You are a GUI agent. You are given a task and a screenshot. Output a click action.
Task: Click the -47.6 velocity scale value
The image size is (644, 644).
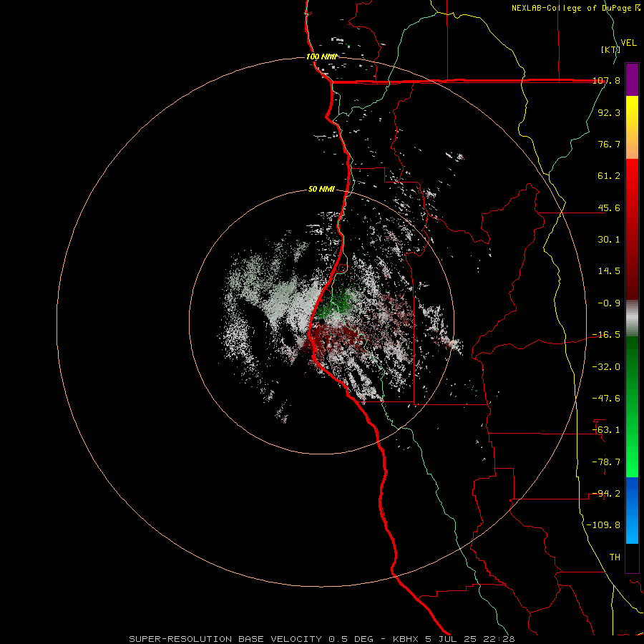click(607, 399)
